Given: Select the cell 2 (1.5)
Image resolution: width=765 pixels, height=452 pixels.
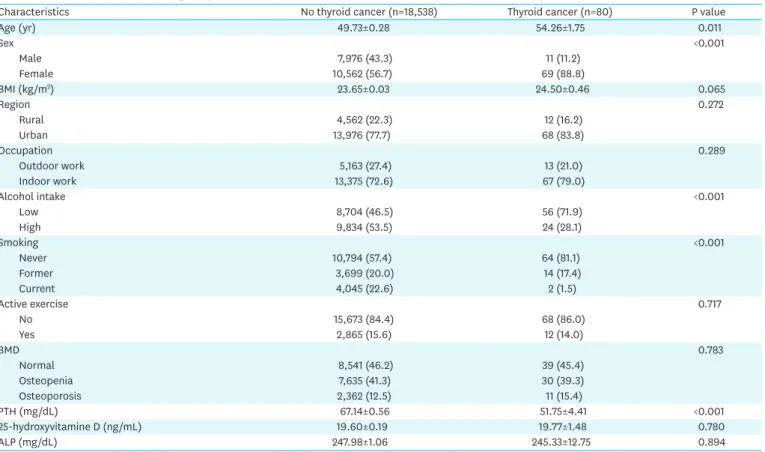Looking at the screenshot, I should (562, 288).
